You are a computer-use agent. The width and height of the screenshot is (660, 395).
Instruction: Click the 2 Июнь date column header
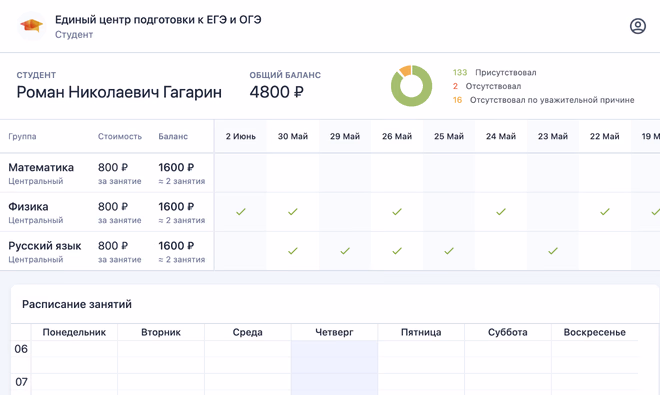click(x=241, y=136)
